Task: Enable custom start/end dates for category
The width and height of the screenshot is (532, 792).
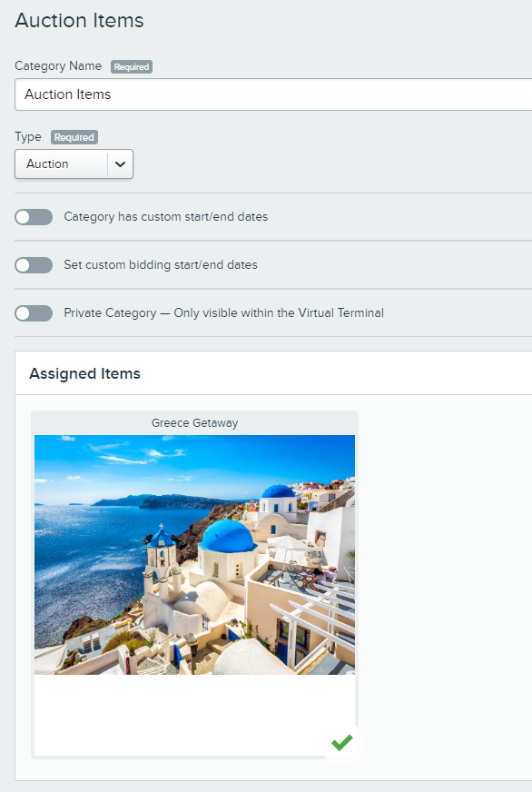Action: point(34,217)
